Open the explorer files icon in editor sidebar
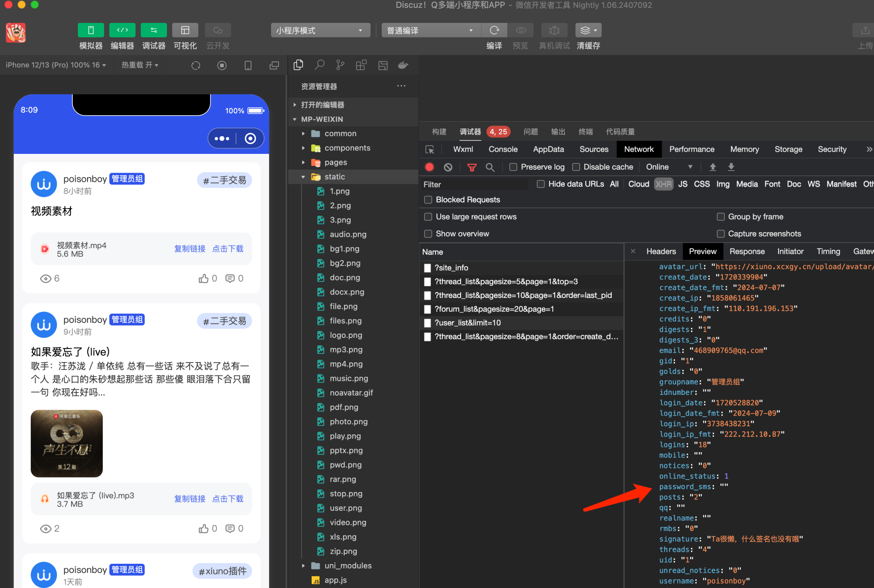This screenshot has width=874, height=588. pyautogui.click(x=298, y=65)
